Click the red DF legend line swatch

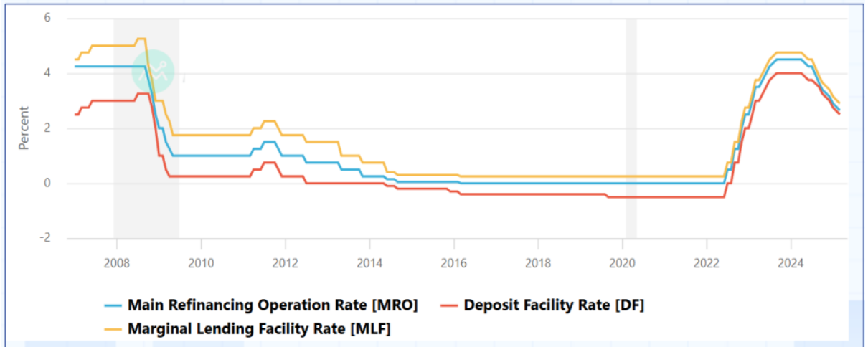449,306
